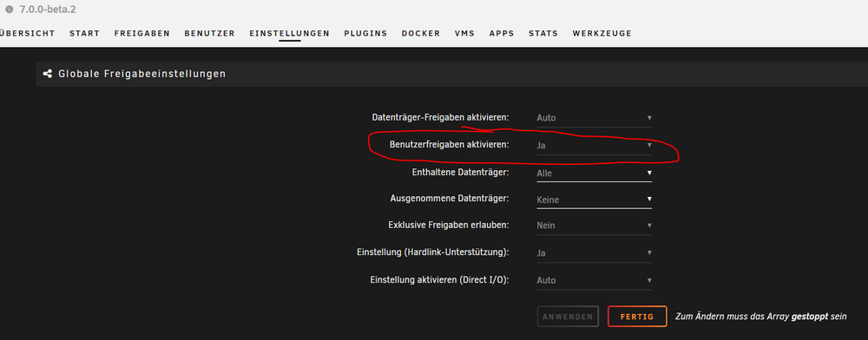Open the ÜBERSICHT tab

[27, 33]
